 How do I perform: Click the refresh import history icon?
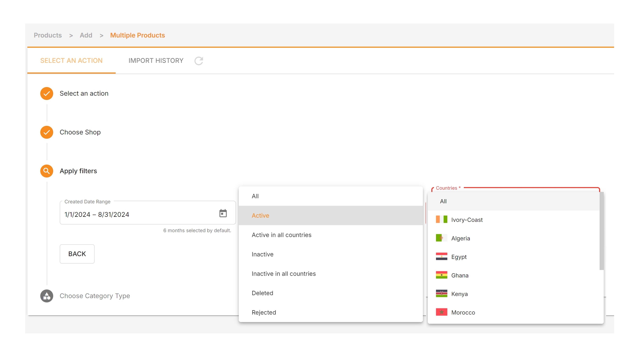click(199, 61)
